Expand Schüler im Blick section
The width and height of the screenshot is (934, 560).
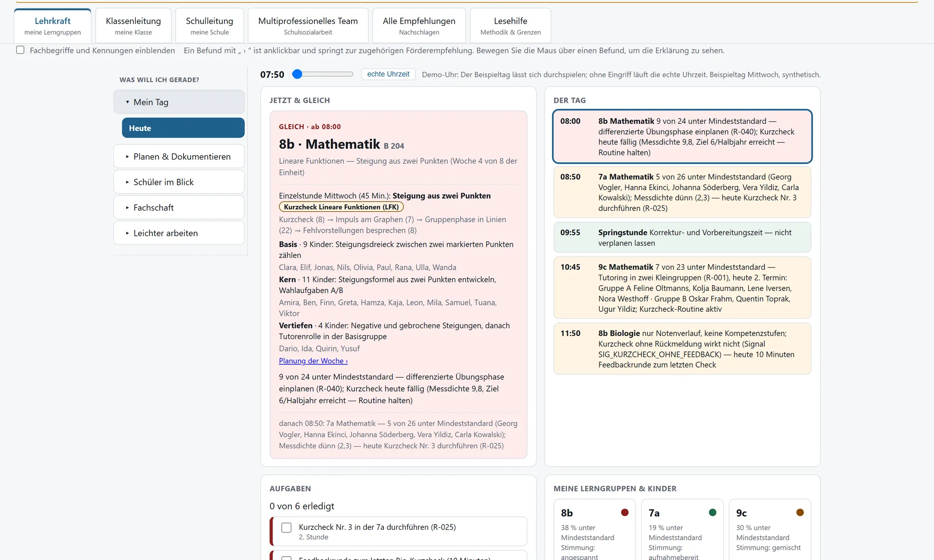coord(179,182)
